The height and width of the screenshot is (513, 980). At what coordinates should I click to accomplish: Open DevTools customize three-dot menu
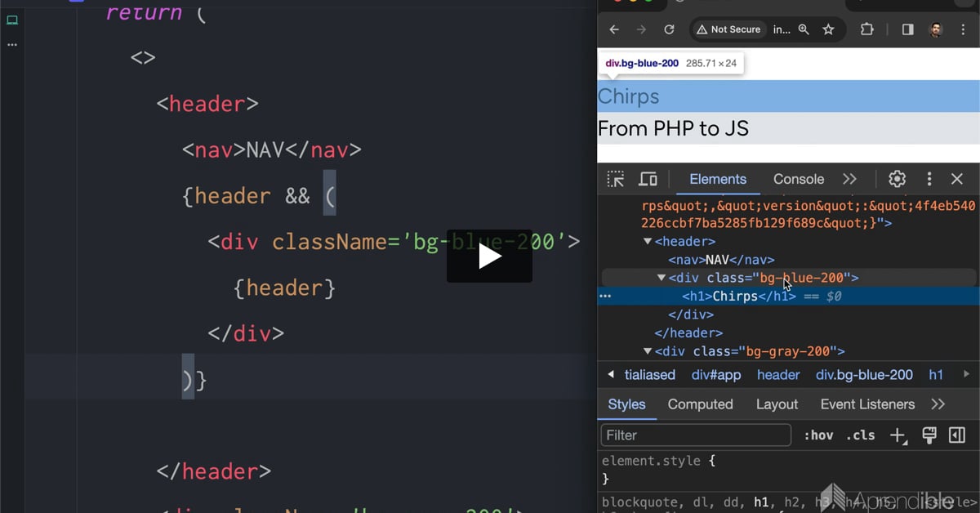point(929,179)
